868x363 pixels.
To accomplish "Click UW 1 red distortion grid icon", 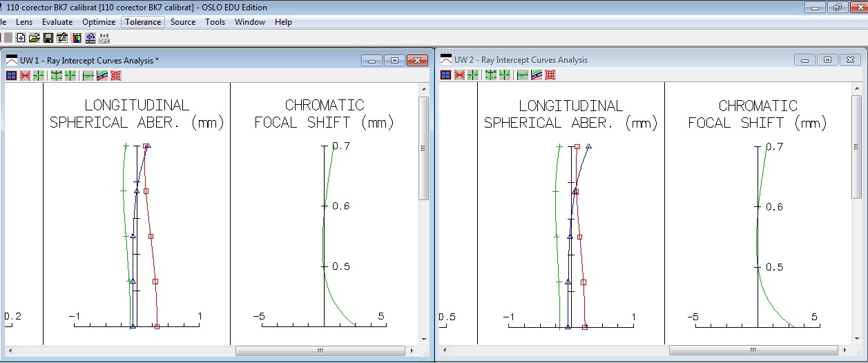I will pyautogui.click(x=116, y=75).
